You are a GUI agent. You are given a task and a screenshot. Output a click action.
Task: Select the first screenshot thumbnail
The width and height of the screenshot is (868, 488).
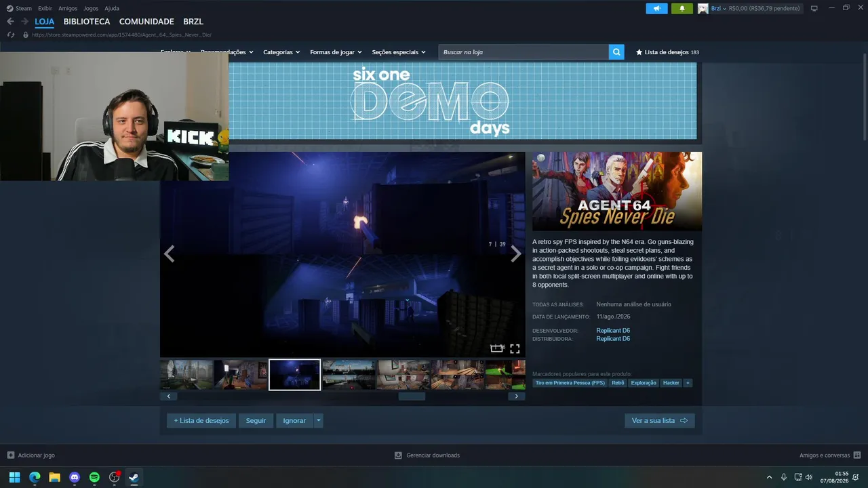tap(186, 375)
